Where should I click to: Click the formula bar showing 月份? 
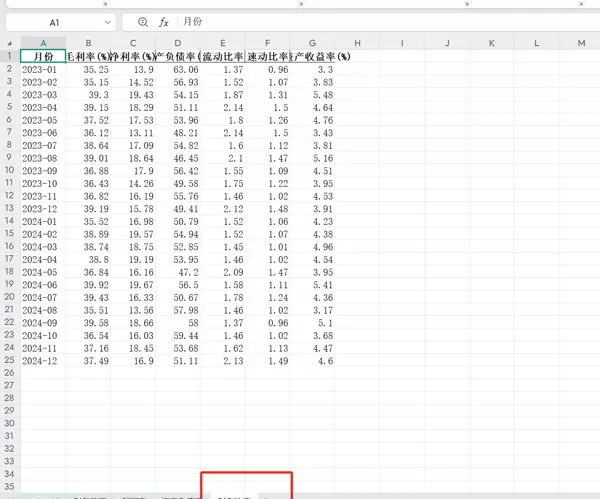(380, 21)
